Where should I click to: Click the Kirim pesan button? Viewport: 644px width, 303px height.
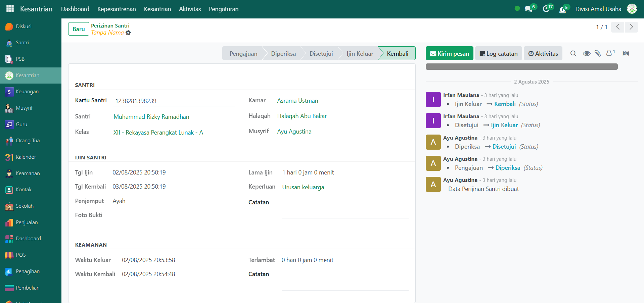(449, 54)
